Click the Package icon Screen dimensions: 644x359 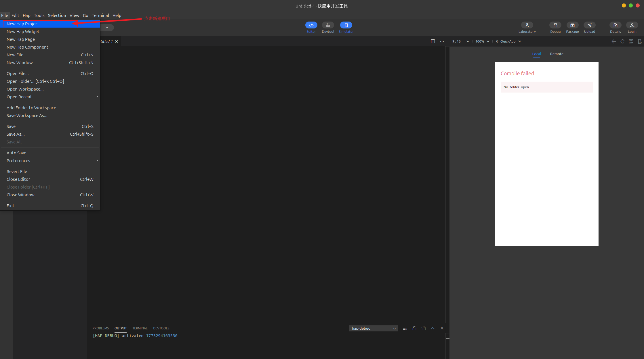[x=572, y=25]
